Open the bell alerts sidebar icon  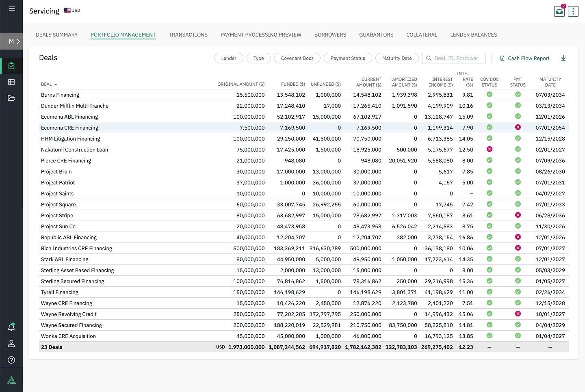(11, 327)
